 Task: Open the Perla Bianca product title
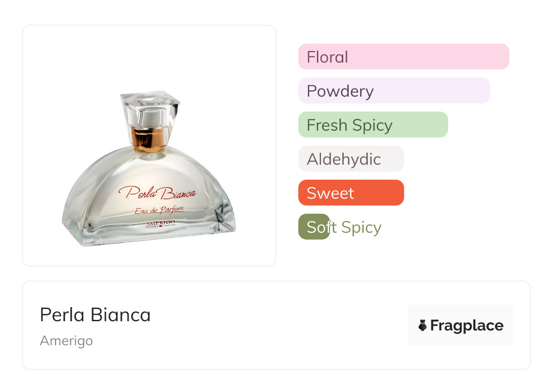(x=95, y=315)
